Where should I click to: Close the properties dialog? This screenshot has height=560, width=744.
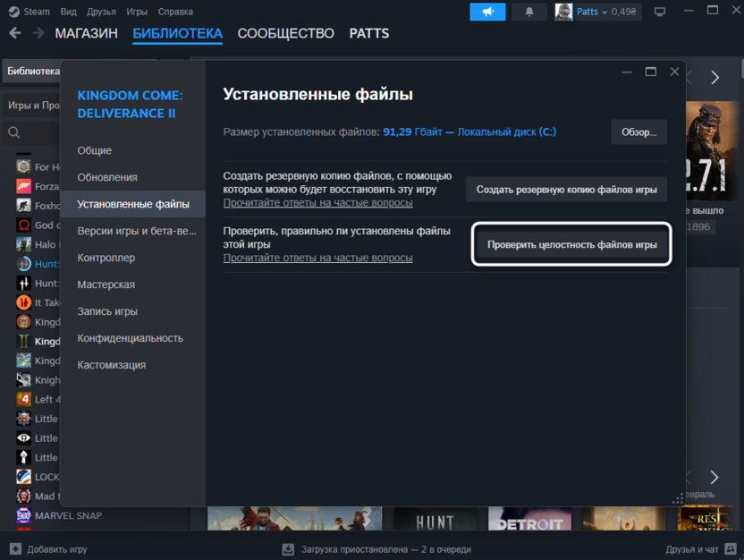(674, 72)
